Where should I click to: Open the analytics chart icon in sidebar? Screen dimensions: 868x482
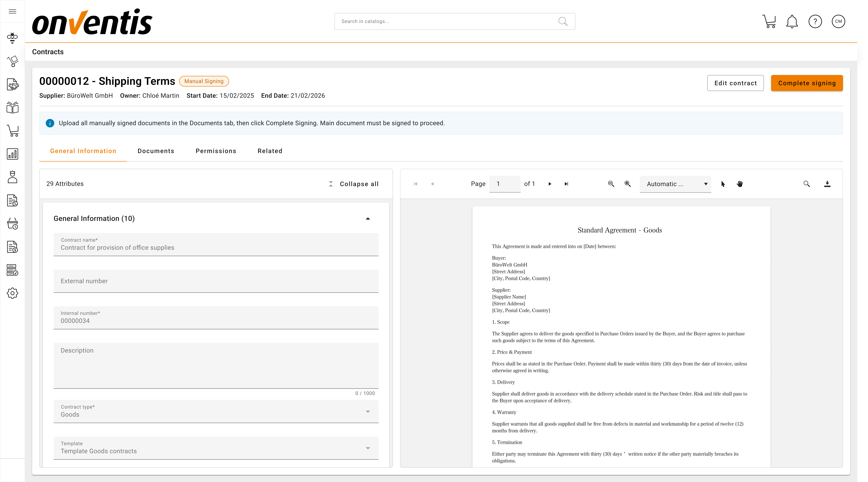[x=13, y=154]
